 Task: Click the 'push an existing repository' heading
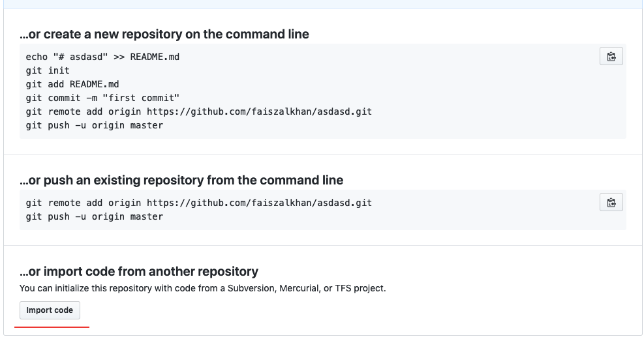(181, 180)
